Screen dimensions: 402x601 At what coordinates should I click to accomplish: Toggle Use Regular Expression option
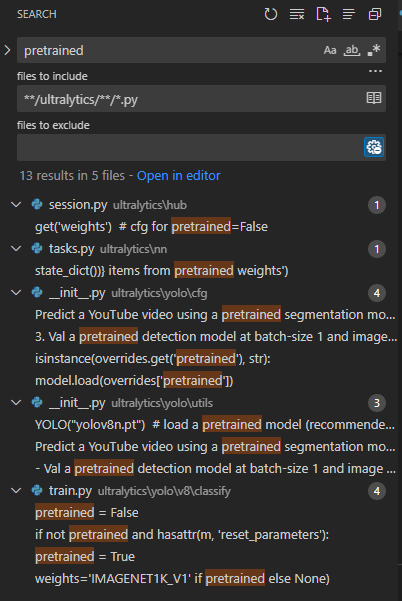(x=374, y=50)
